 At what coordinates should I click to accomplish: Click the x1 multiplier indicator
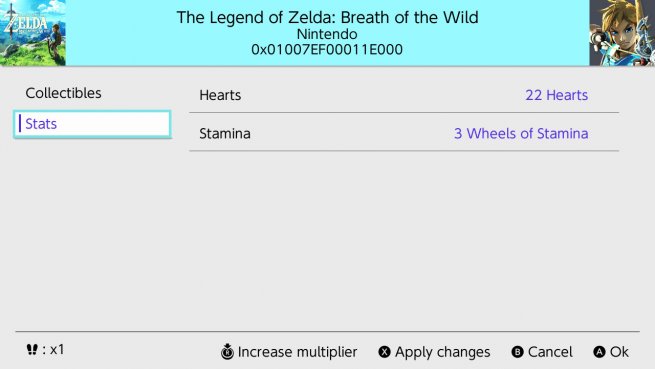tap(53, 349)
